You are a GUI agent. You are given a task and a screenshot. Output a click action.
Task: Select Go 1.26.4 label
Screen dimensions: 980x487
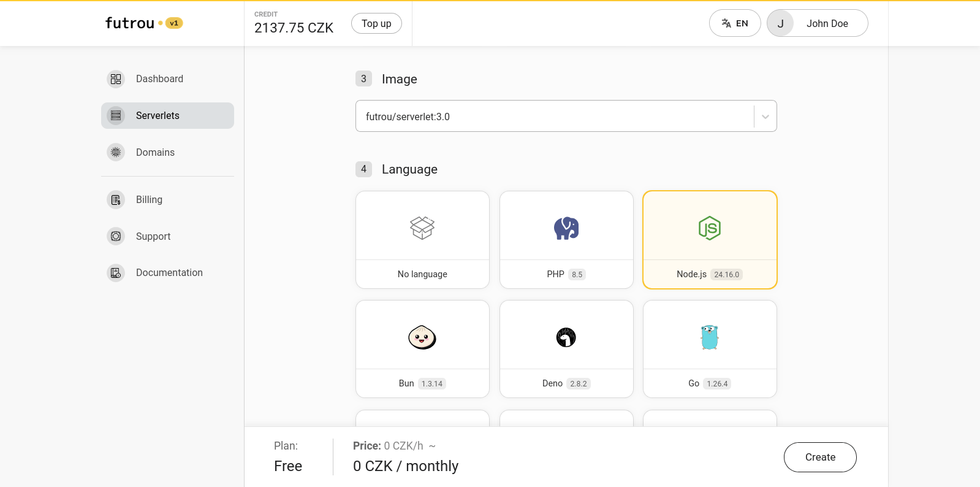710,383
